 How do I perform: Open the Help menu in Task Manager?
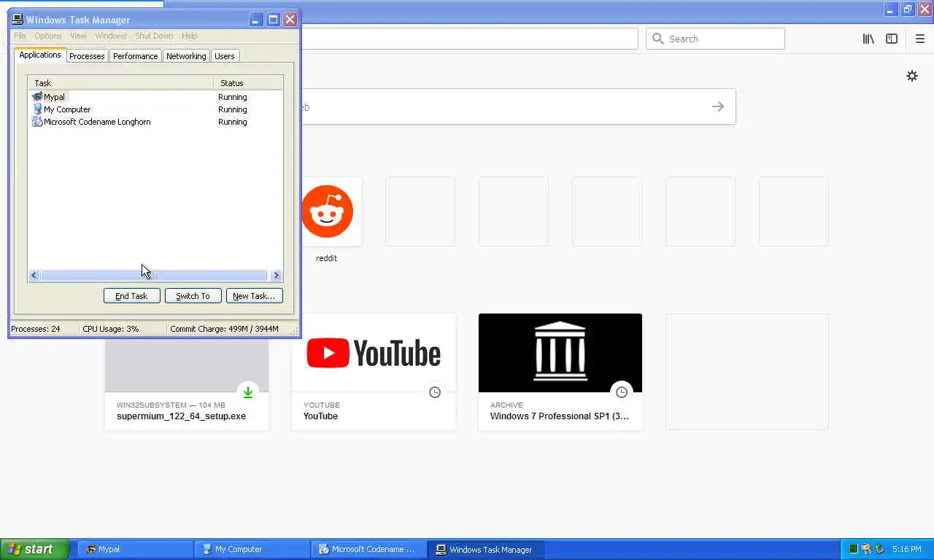click(x=189, y=36)
